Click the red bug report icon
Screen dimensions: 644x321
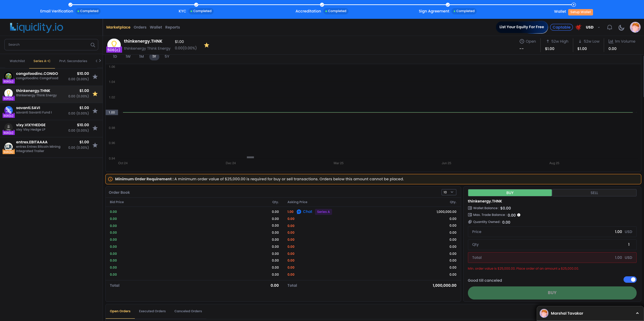579,27
